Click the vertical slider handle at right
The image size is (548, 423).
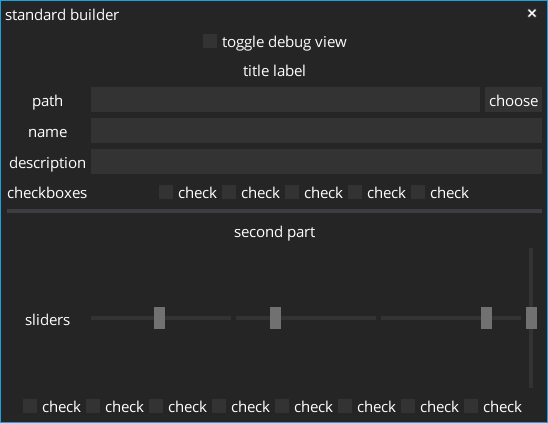pos(531,318)
